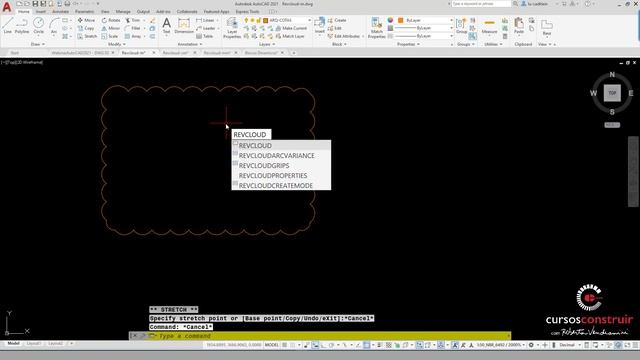This screenshot has height=360, width=640.
Task: Choose REVCLOUDARCVARIANCE suggestion
Action: [x=281, y=156]
